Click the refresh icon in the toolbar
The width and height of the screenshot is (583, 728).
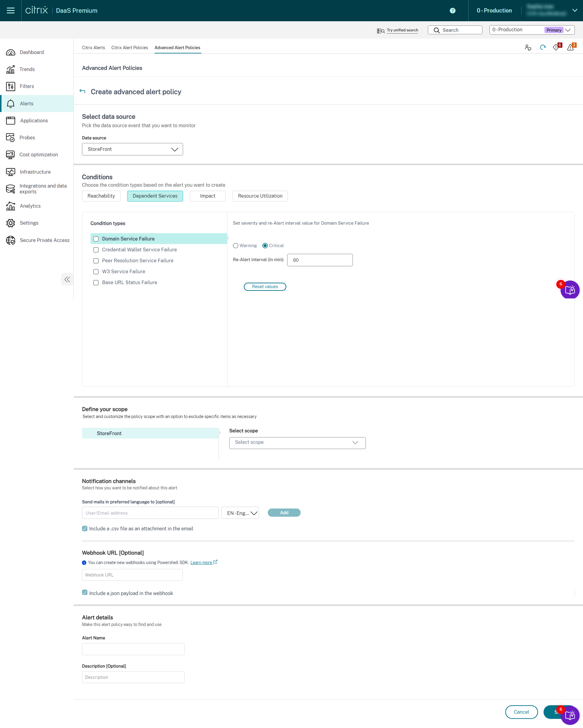[x=543, y=48]
